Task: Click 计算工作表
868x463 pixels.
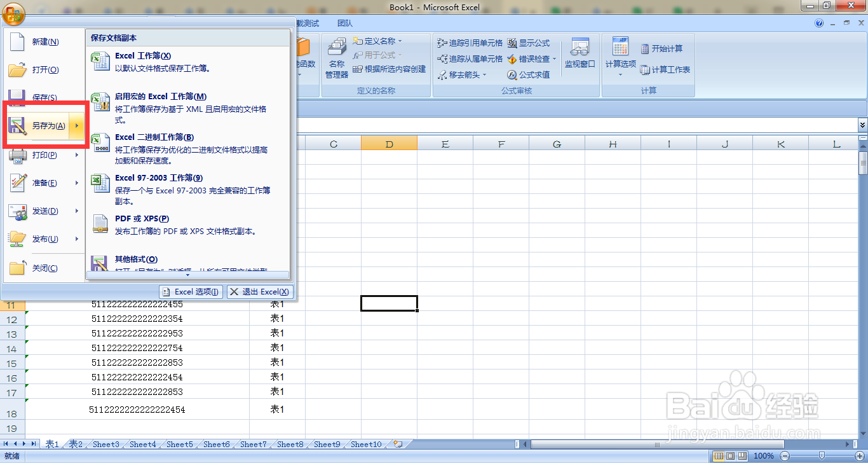Action: tap(665, 70)
